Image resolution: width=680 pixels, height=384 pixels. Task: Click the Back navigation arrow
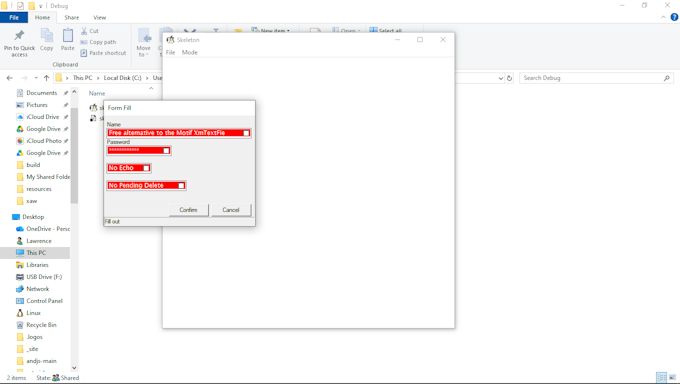[x=10, y=78]
